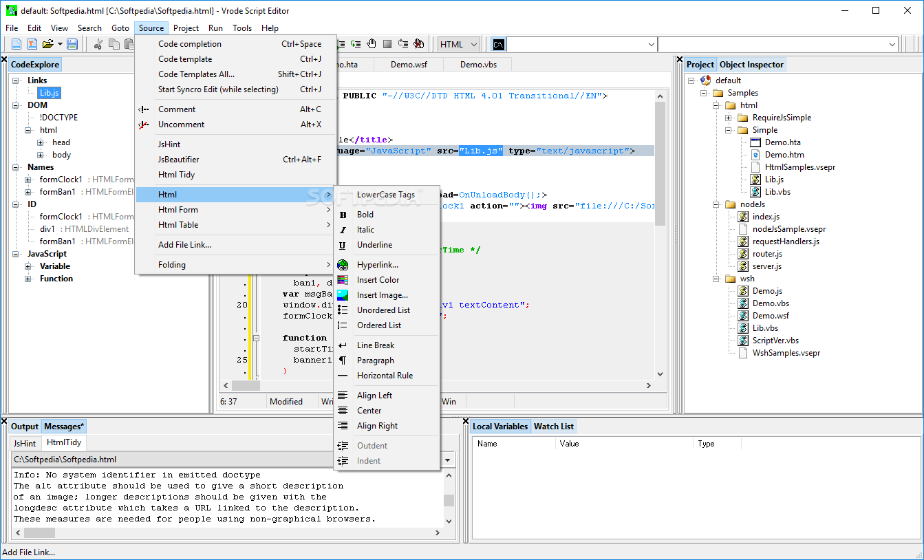Click the crossed-out hand breakpoint toolbar icon
The image size is (924, 560).
coord(419,44)
